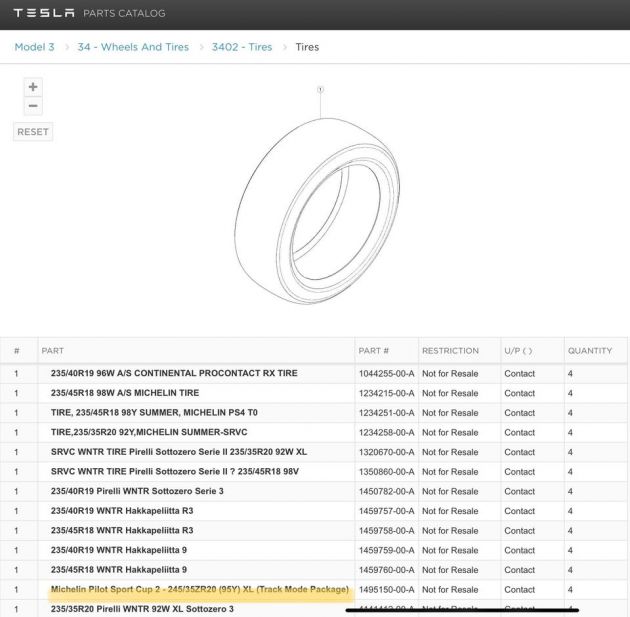Click part number 1450782-00-A
This screenshot has height=617, width=630.
coord(387,492)
